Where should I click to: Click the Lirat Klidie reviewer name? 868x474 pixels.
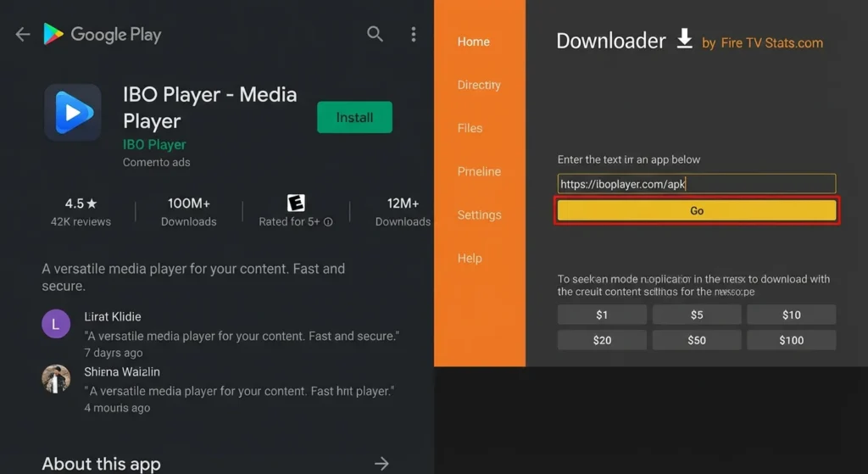click(x=113, y=317)
